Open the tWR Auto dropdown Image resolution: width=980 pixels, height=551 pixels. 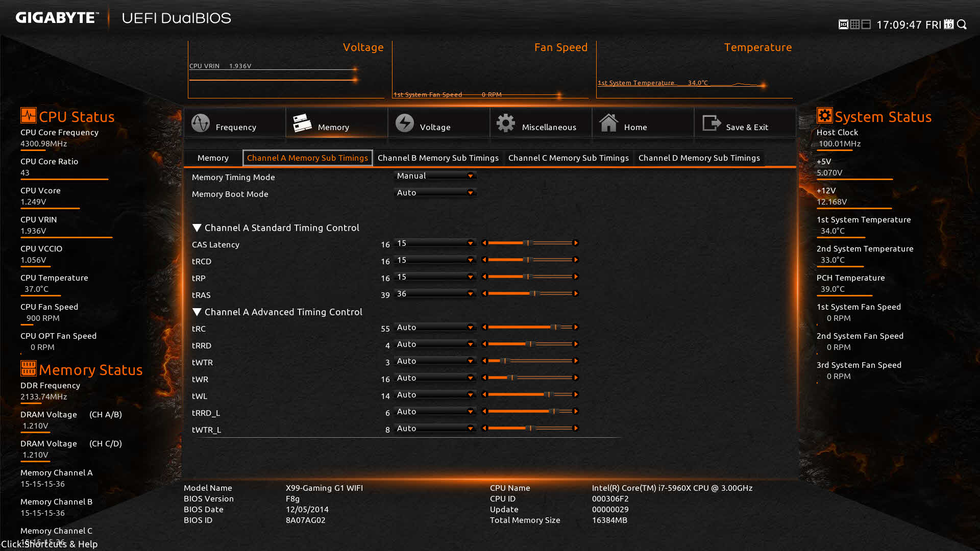[x=435, y=378]
